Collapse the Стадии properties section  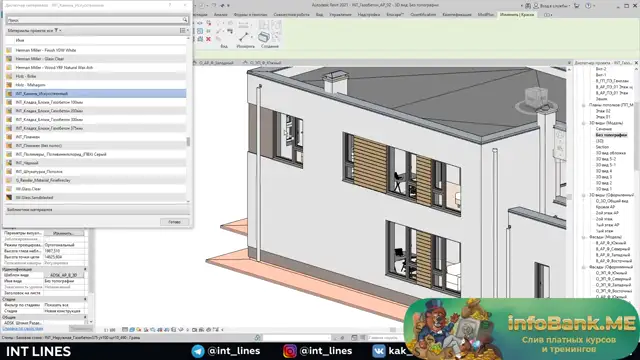point(85,299)
